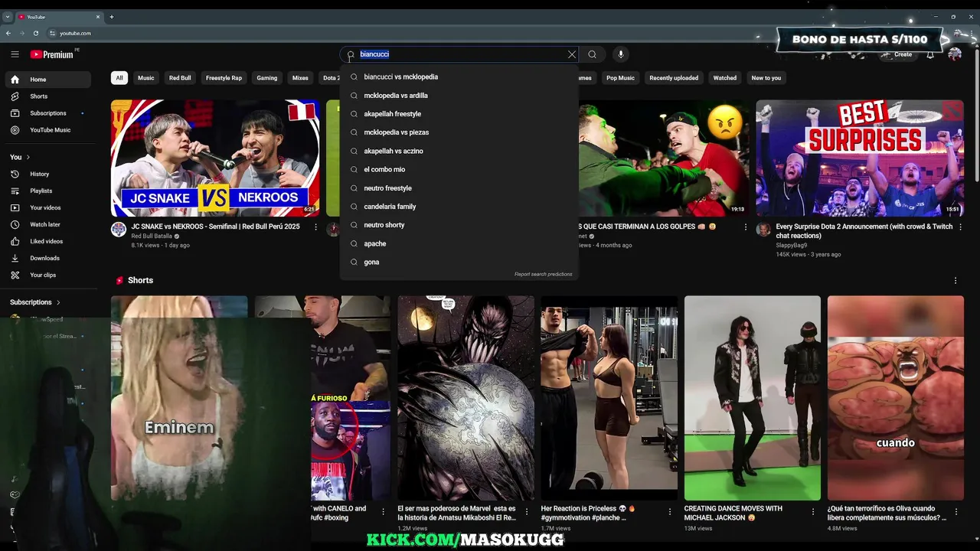Open Every Surprise Dota 2 options menu
The height and width of the screenshot is (551, 980).
960,227
